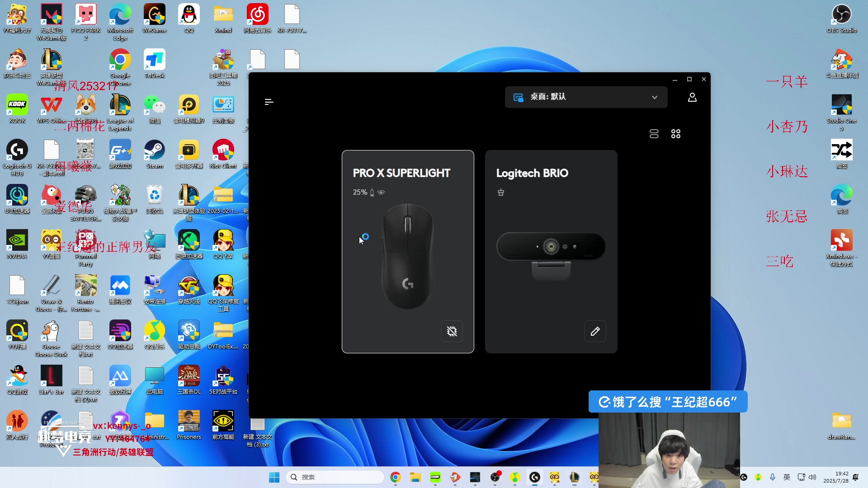Open PRO X SUPERLIGHT device card
This screenshot has height=488, width=868.
pos(408,252)
